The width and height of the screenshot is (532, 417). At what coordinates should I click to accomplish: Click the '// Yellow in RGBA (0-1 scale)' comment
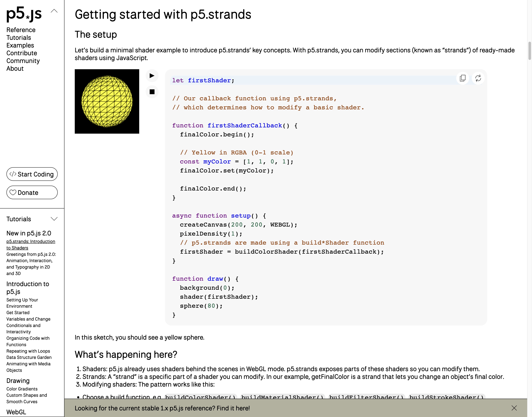pyautogui.click(x=237, y=153)
